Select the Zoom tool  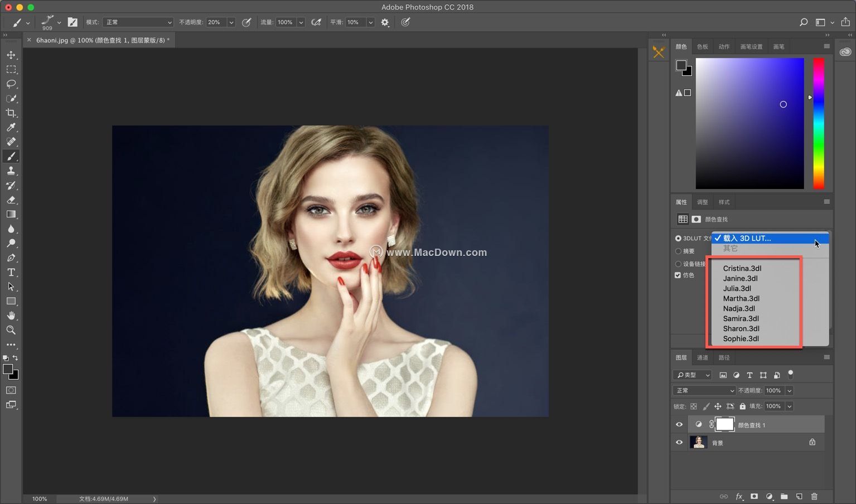click(x=11, y=330)
